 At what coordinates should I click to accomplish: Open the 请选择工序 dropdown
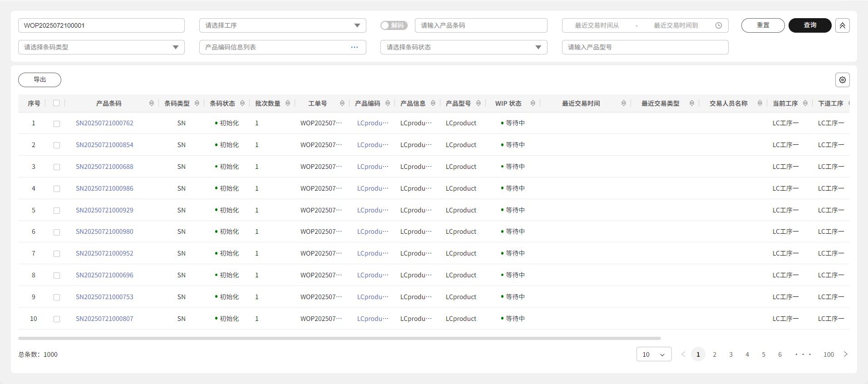coord(282,25)
